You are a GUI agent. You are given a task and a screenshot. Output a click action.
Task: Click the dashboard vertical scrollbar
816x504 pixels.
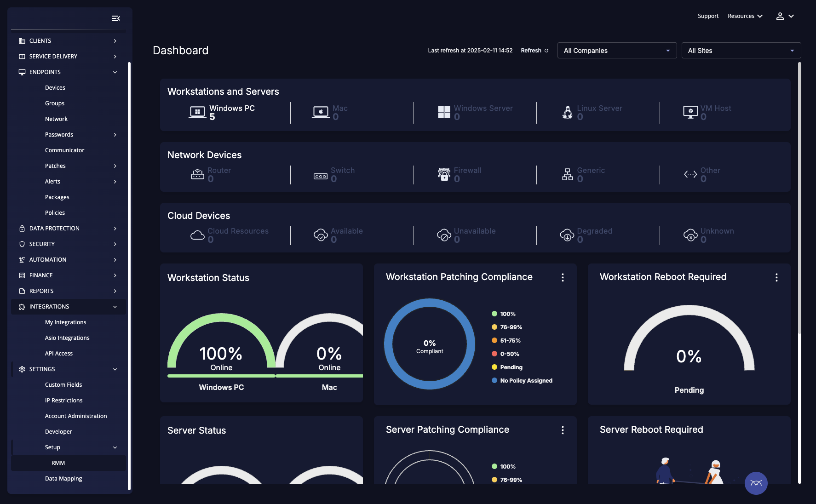799,198
